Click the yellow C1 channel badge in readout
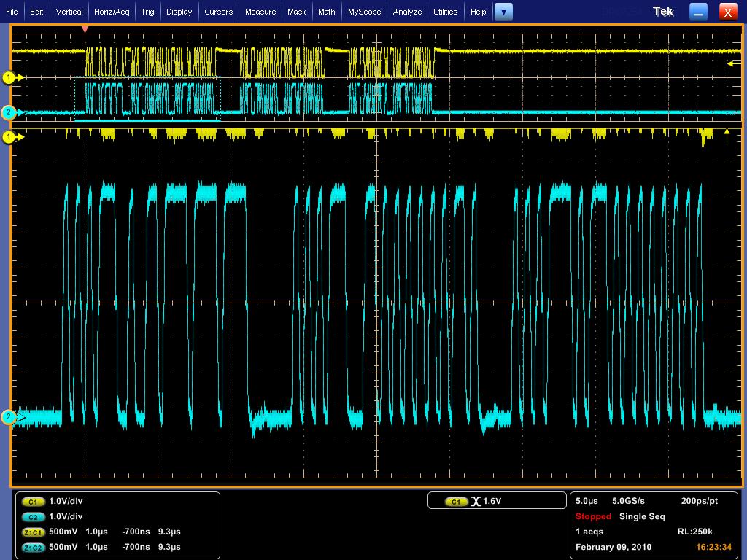The height and width of the screenshot is (560, 747). point(34,502)
